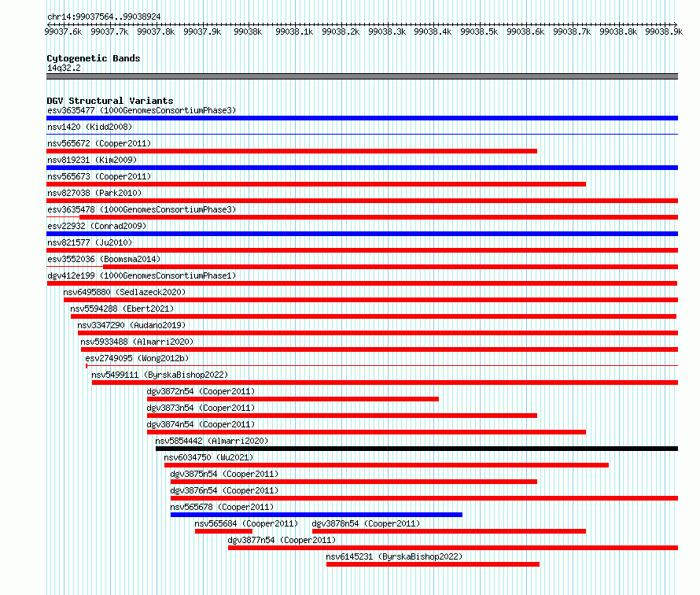
Task: Open nsv6145231 (ByrskaBishop2022) label
Action: click(x=394, y=556)
